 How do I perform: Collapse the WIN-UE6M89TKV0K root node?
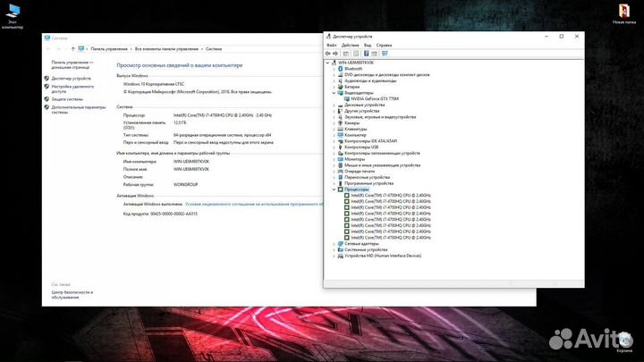327,63
